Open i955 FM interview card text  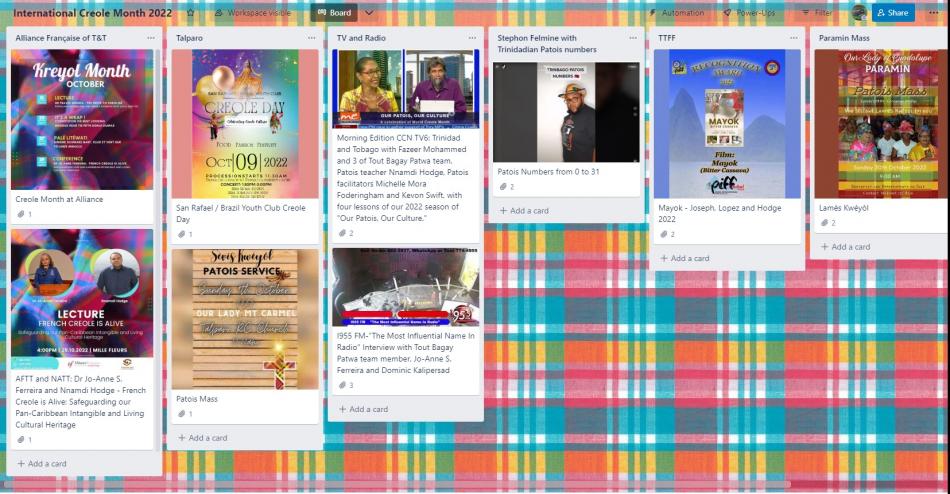(405, 353)
